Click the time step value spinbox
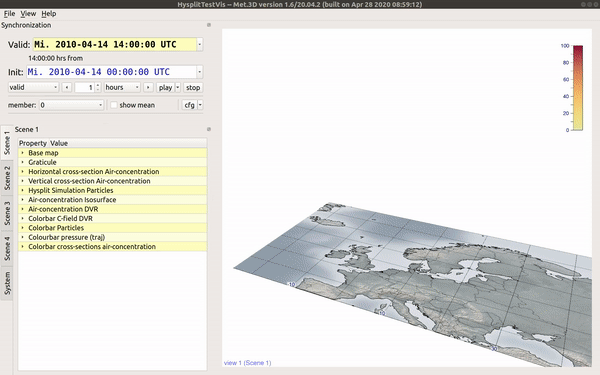Screen dimensions: 600x375 87,87
